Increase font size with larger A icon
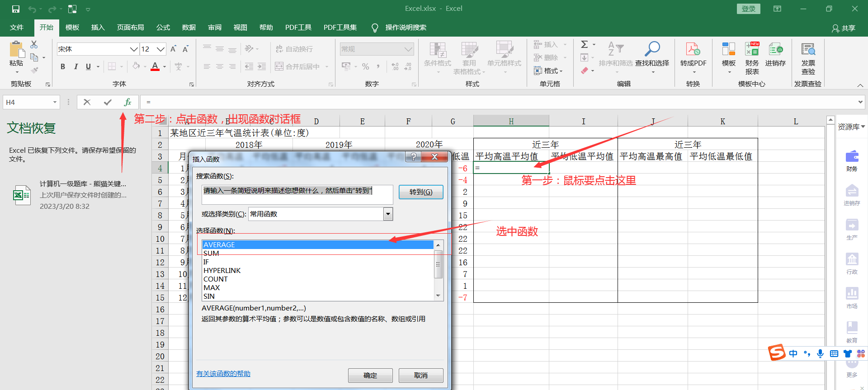 pyautogui.click(x=173, y=49)
